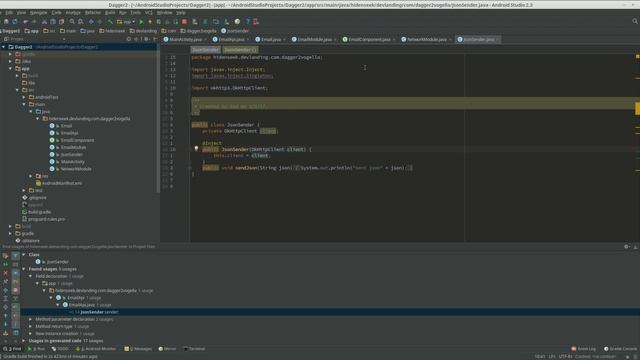
Task: Click the JsonSender class breadcrumb in editor
Action: tap(205, 50)
